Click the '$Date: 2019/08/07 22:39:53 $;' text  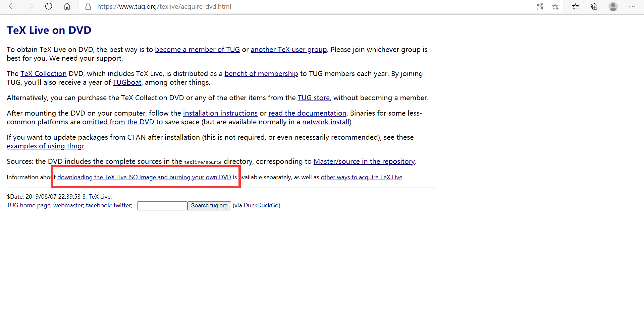pos(47,197)
